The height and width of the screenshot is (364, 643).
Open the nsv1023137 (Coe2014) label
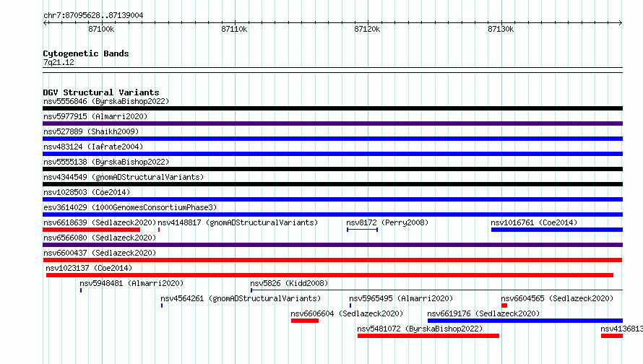(89, 268)
